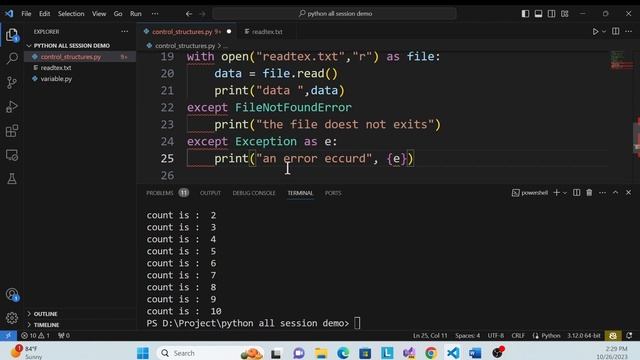This screenshot has height=360, width=640.
Task: Select interpreter 3.12.0 64-bit
Action: coord(584,336)
